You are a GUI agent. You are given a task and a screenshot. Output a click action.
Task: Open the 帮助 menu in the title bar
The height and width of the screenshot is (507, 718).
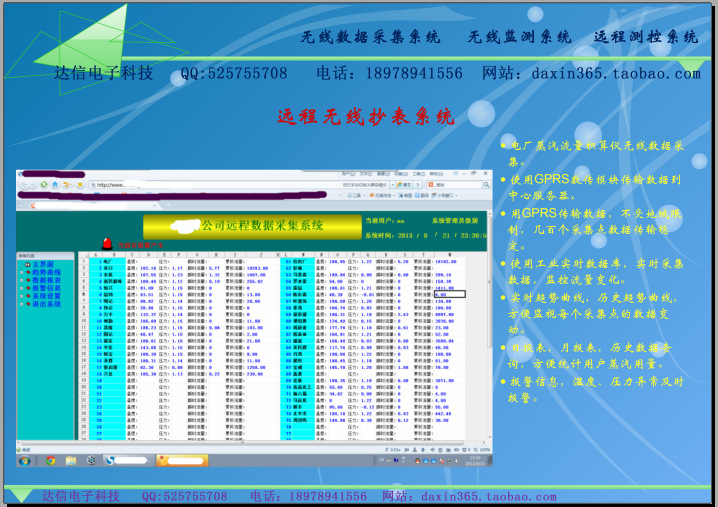coord(436,174)
